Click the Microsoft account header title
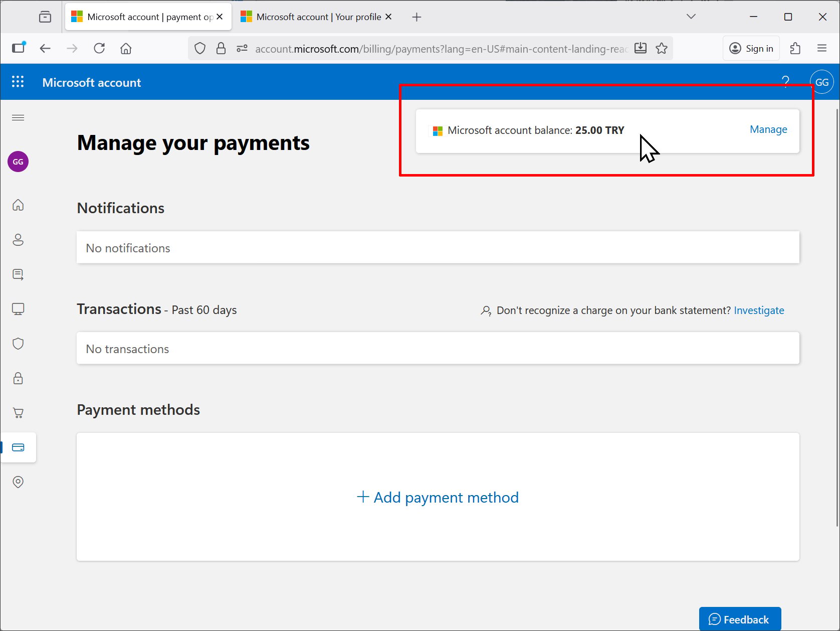This screenshot has height=631, width=840. tap(92, 83)
